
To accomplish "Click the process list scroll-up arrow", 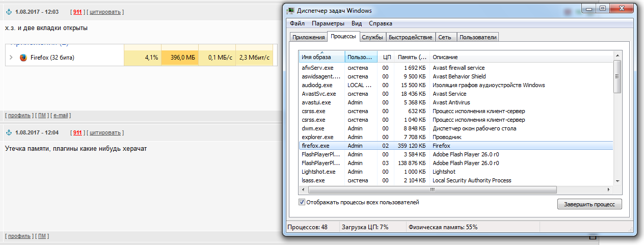I will pos(617,55).
